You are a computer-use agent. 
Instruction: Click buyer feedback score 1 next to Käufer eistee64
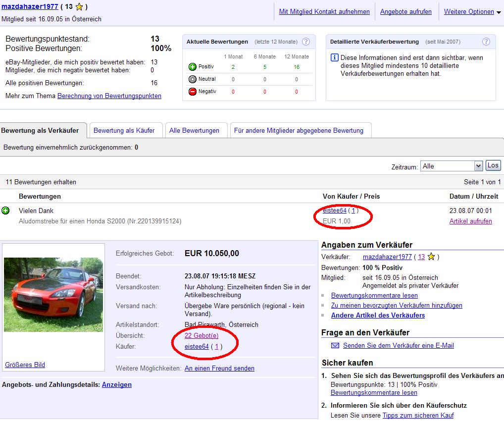click(217, 347)
